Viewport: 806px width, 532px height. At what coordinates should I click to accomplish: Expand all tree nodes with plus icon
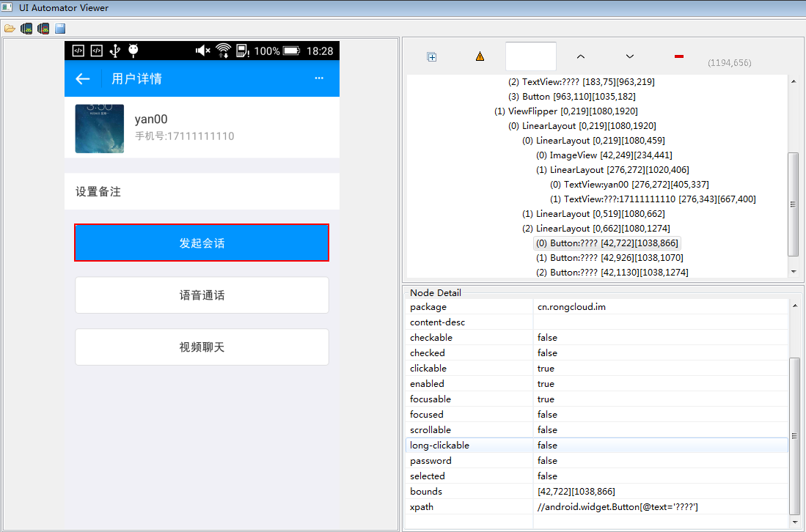coord(432,57)
